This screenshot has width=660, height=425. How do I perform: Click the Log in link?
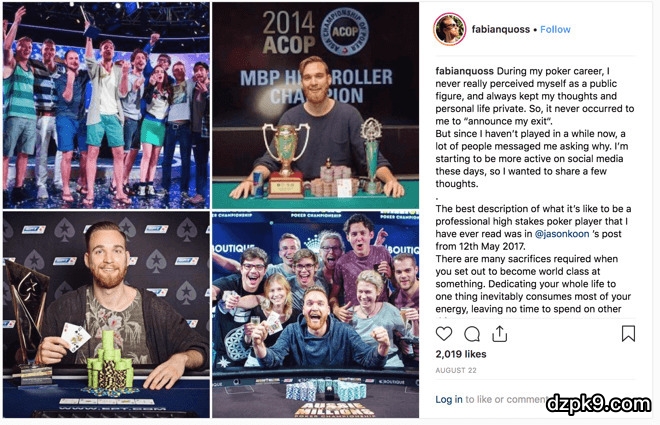point(449,399)
